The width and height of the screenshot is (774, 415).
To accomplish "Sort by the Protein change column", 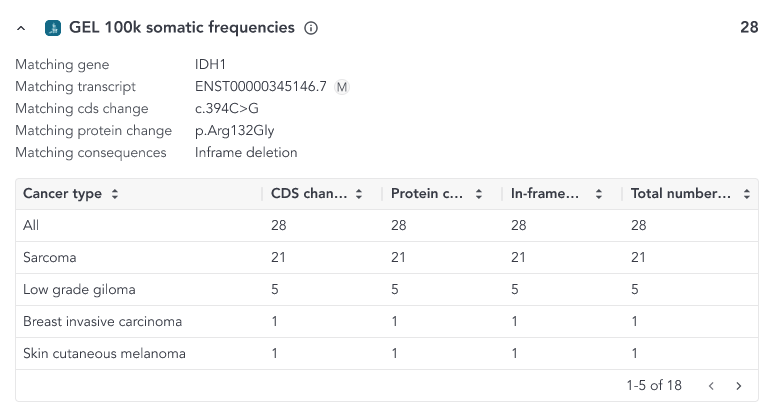I will point(479,194).
